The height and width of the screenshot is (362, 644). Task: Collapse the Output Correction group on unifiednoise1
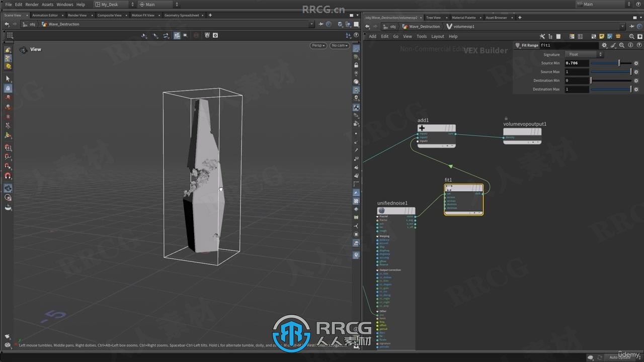[378, 270]
